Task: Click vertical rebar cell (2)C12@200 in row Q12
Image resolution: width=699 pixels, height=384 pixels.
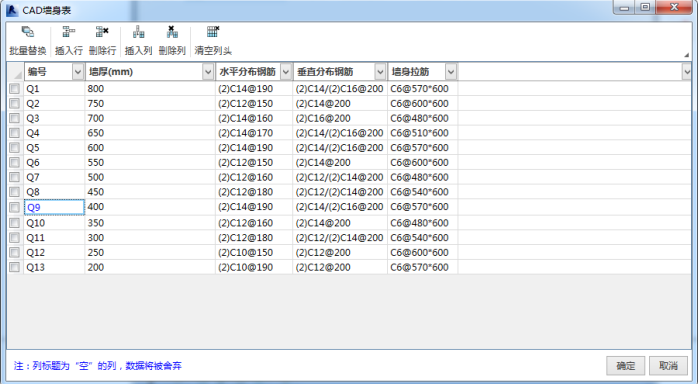Action: tap(340, 252)
